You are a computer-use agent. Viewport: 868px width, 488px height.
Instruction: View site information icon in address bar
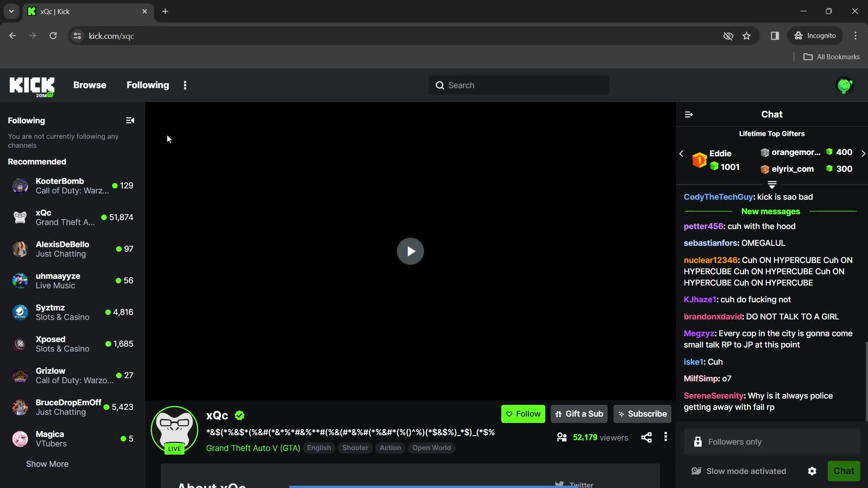(77, 36)
